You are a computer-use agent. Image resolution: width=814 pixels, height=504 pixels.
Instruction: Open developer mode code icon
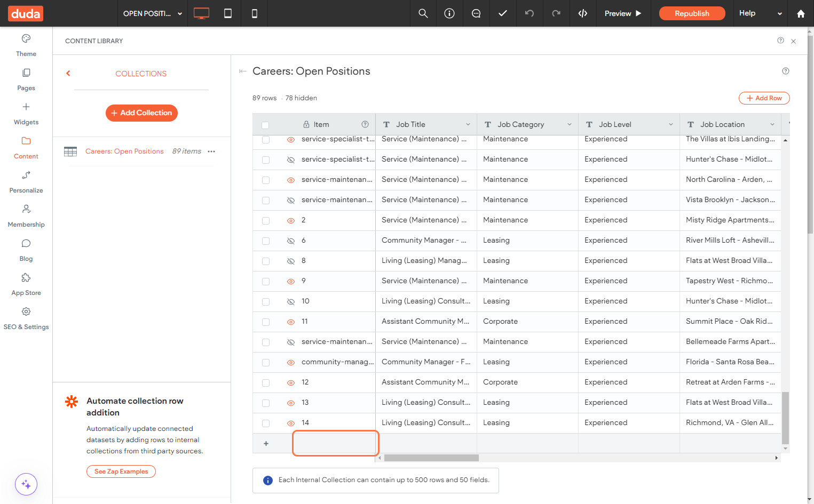[x=583, y=13]
